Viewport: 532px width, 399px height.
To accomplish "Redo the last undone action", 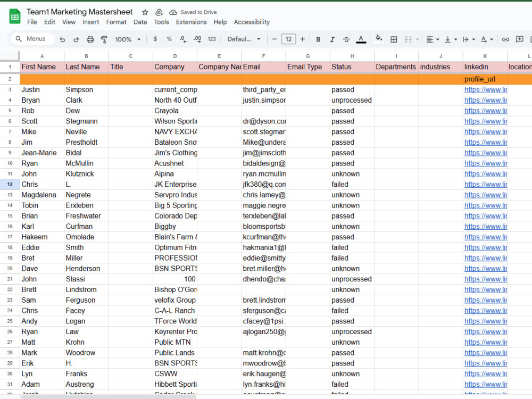I will click(x=76, y=39).
